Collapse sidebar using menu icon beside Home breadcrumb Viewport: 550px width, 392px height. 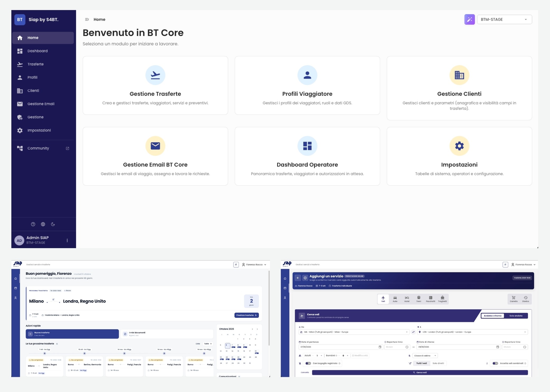pyautogui.click(x=87, y=20)
